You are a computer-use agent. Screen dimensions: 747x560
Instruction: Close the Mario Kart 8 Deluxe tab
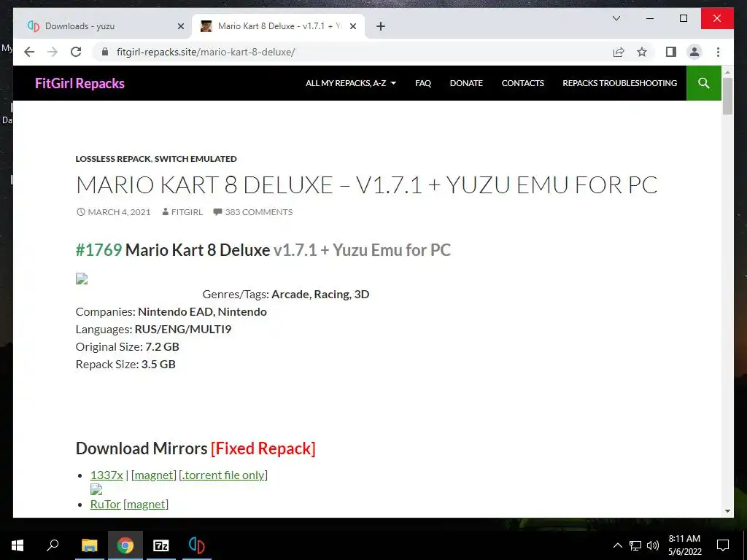(353, 26)
